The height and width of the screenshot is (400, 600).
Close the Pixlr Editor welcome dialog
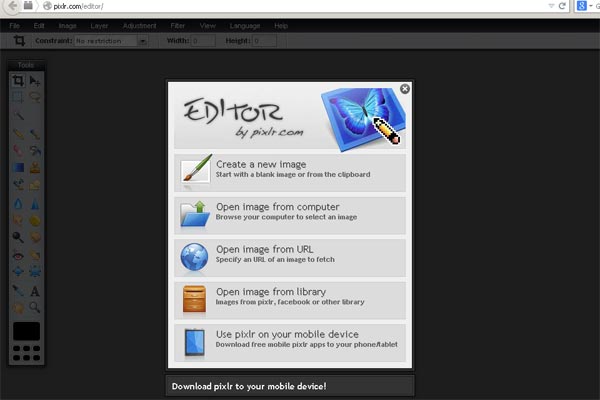point(404,89)
